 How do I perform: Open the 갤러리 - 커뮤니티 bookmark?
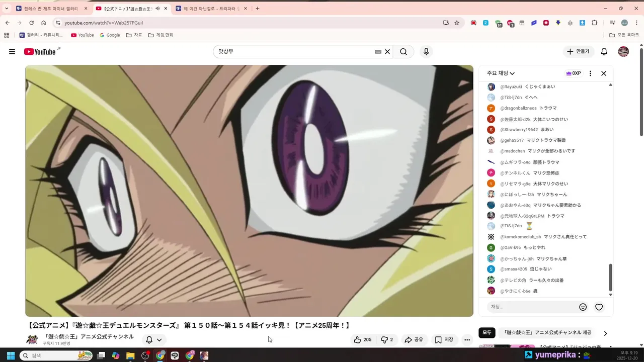pyautogui.click(x=41, y=35)
